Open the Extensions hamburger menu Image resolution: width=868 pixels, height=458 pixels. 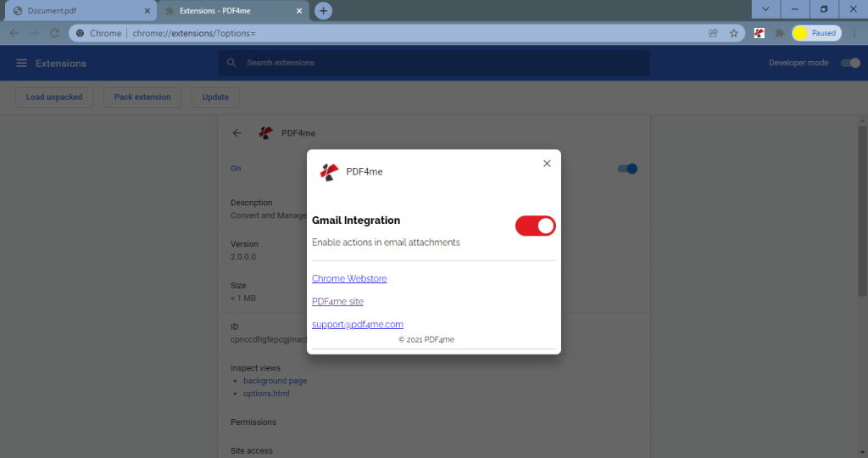point(21,63)
